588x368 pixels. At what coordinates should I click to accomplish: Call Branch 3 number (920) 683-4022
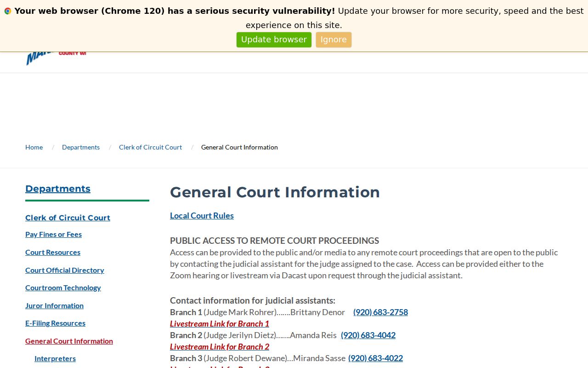coord(375,358)
